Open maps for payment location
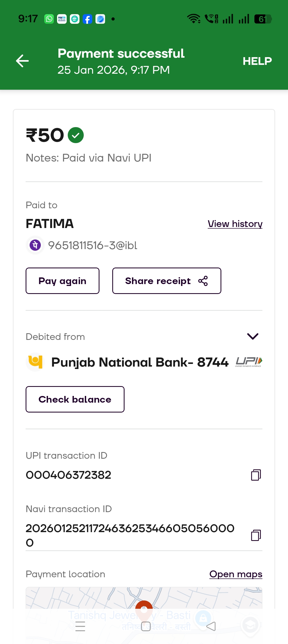Image resolution: width=288 pixels, height=644 pixels. [x=236, y=574]
